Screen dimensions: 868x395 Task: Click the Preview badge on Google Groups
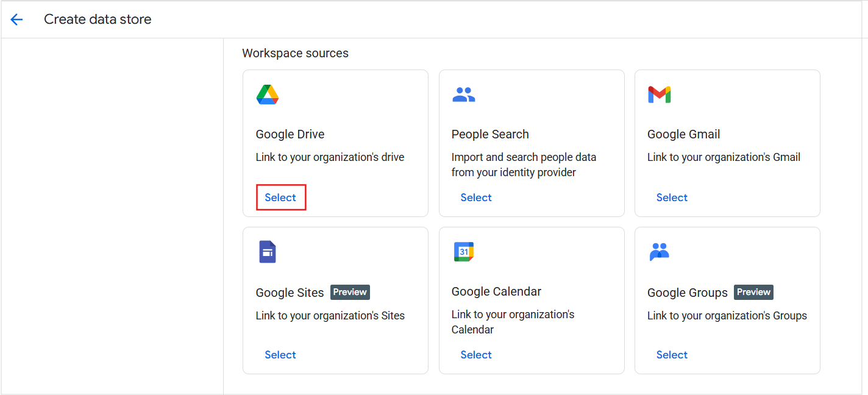click(753, 292)
